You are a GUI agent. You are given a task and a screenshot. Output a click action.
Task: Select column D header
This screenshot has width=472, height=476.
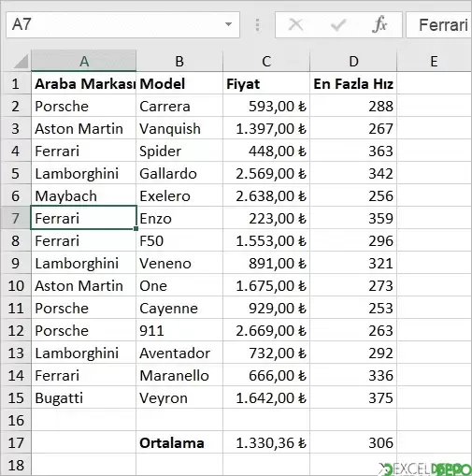click(353, 61)
